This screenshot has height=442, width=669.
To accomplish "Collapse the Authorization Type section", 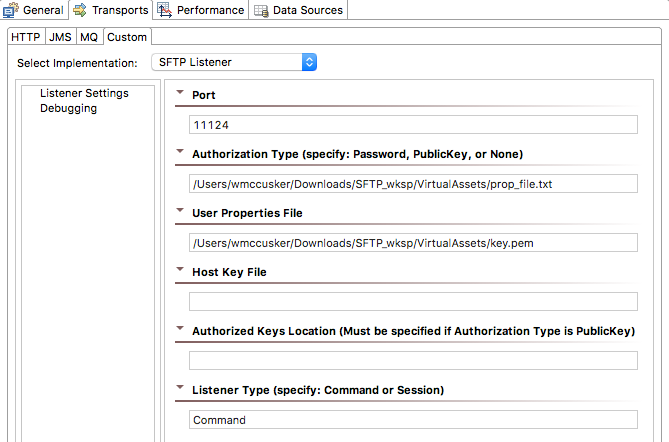I will 180,151.
